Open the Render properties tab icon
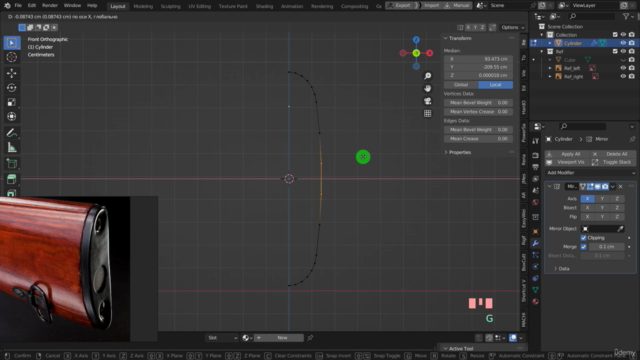The image size is (640, 360). (x=535, y=156)
